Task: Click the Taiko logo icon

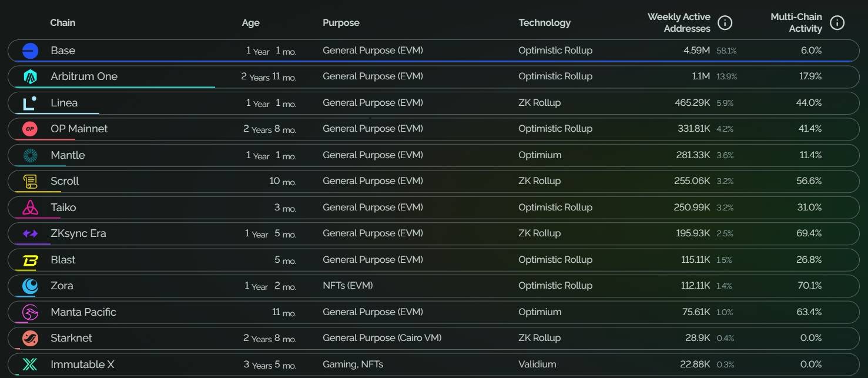Action: pos(30,208)
